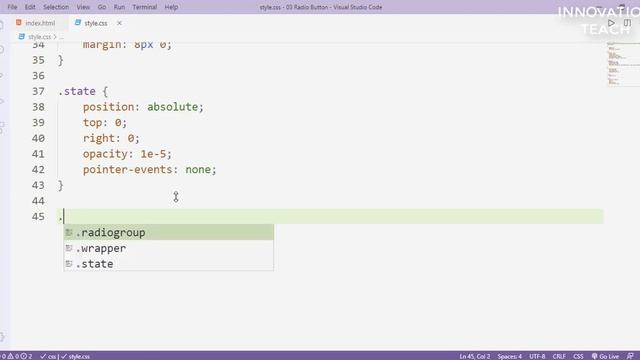Click the 'top: 0;' declaration
640x360 pixels.
pyautogui.click(x=105, y=122)
